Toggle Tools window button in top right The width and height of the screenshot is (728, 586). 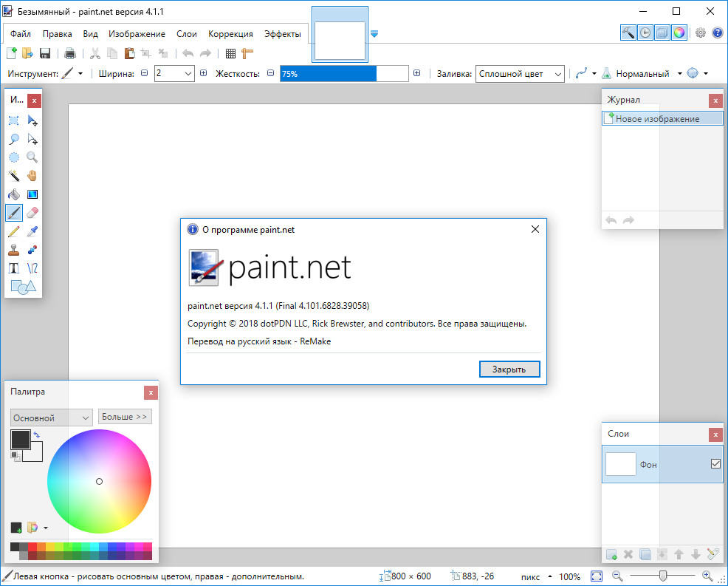coord(628,33)
